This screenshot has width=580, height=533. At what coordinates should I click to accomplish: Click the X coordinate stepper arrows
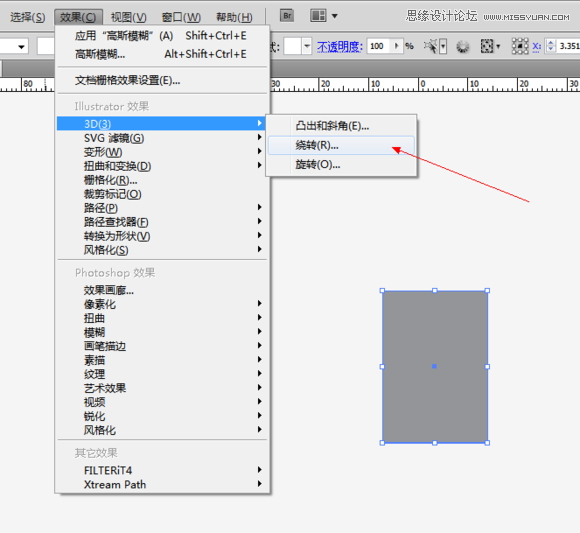tap(551, 46)
